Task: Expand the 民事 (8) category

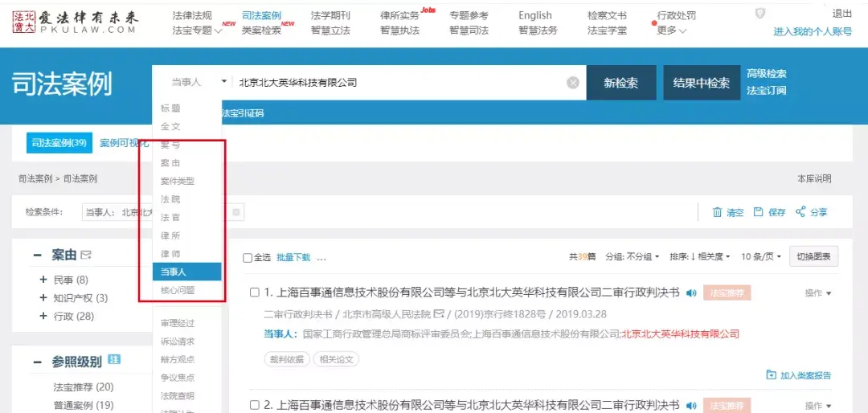Action: 43,280
